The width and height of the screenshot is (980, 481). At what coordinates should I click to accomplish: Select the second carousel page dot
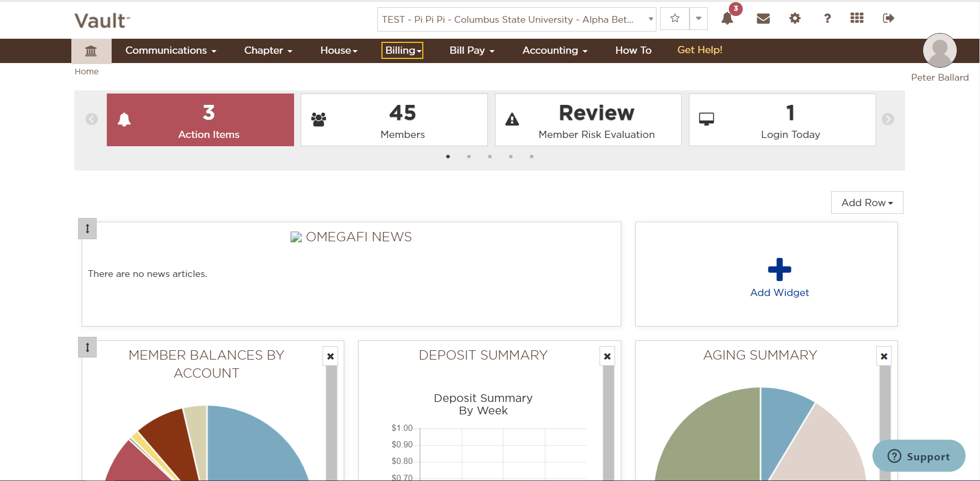point(469,157)
